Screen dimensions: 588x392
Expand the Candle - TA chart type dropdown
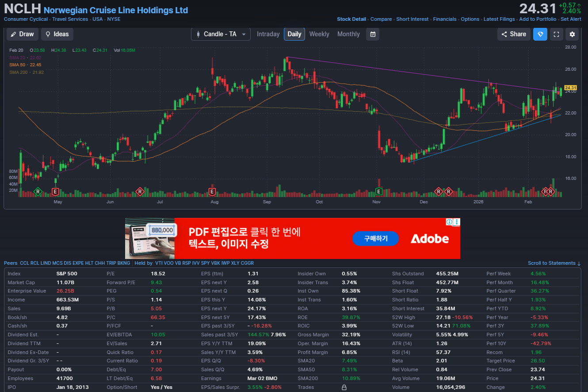click(221, 34)
